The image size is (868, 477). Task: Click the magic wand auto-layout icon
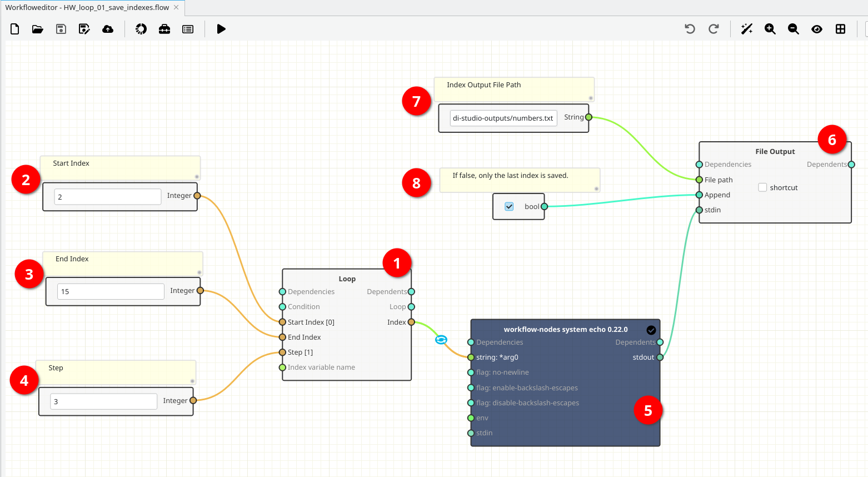747,29
